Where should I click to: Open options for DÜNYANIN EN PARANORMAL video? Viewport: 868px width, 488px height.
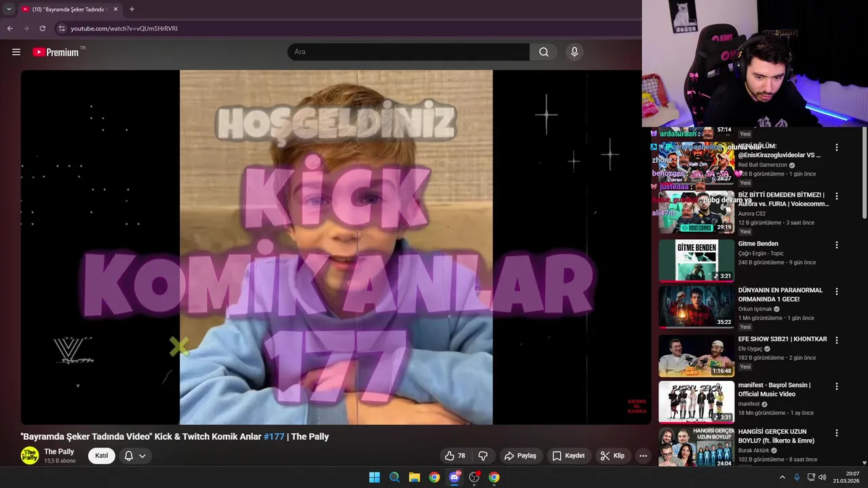tap(837, 291)
